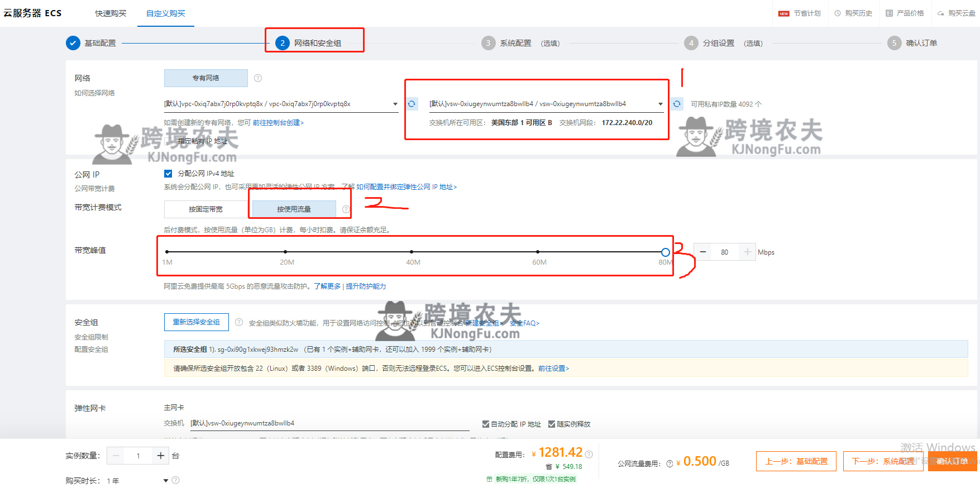Select the 专有网络 network type
This screenshot has height=488, width=980.
[205, 78]
